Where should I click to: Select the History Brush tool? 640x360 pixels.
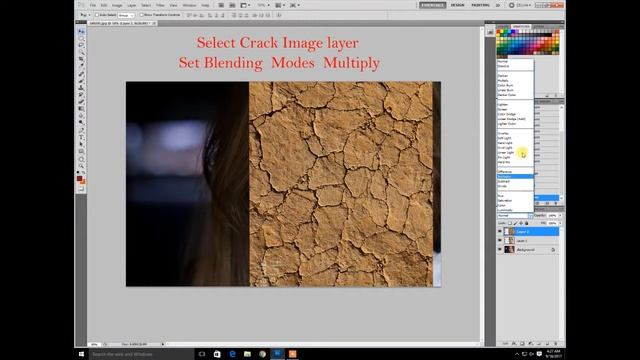(81, 95)
